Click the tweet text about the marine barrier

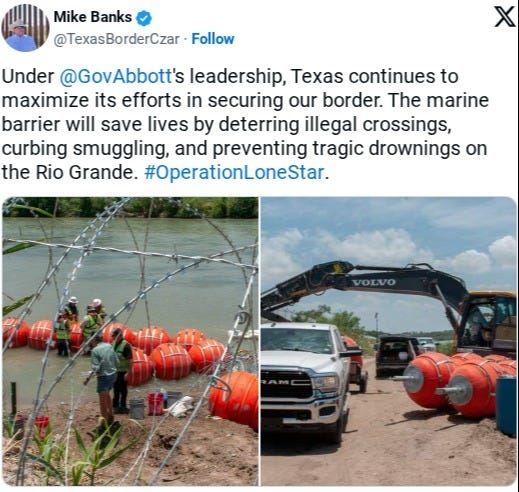tap(245, 124)
